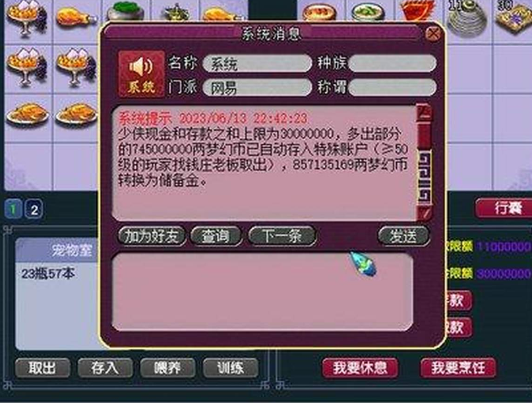The image size is (532, 403).
Task: Open the 行囊 bag button
Action: point(504,208)
